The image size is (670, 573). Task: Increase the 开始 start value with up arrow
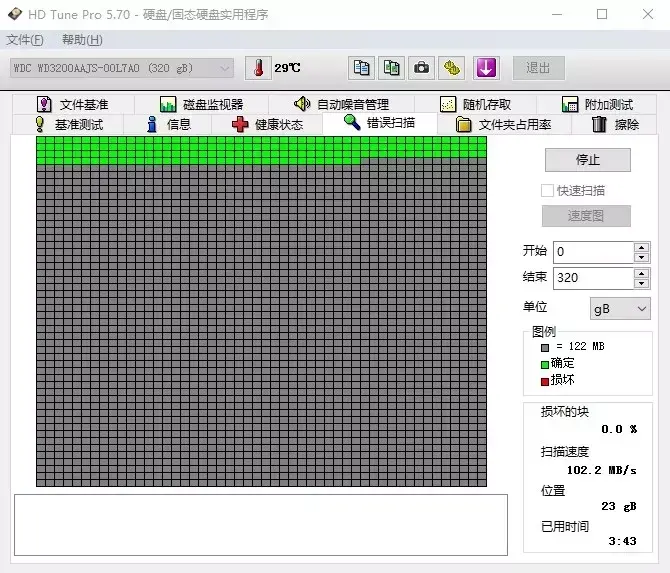(x=641, y=247)
